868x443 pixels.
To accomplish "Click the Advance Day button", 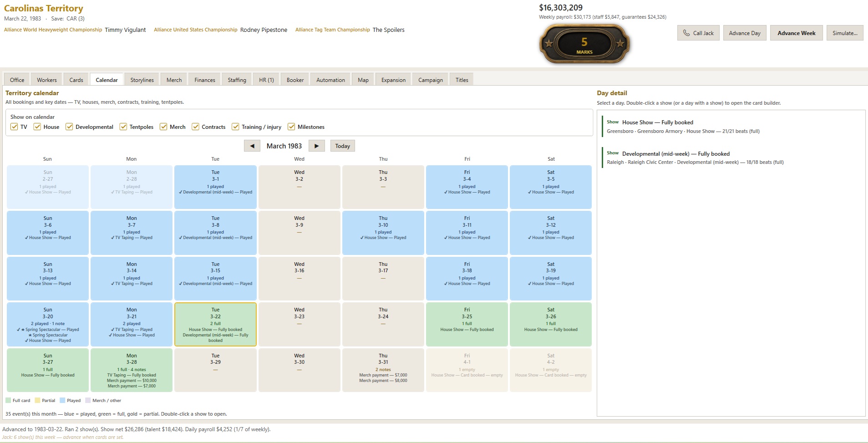I will tap(745, 33).
